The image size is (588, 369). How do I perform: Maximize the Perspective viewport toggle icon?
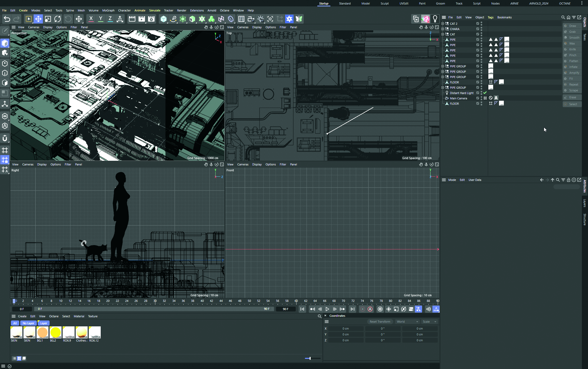click(x=222, y=27)
